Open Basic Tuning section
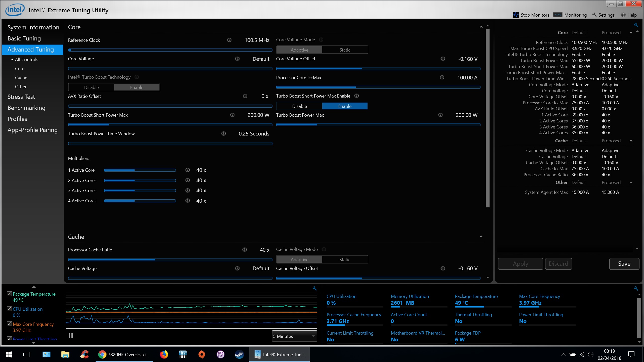 tap(24, 38)
